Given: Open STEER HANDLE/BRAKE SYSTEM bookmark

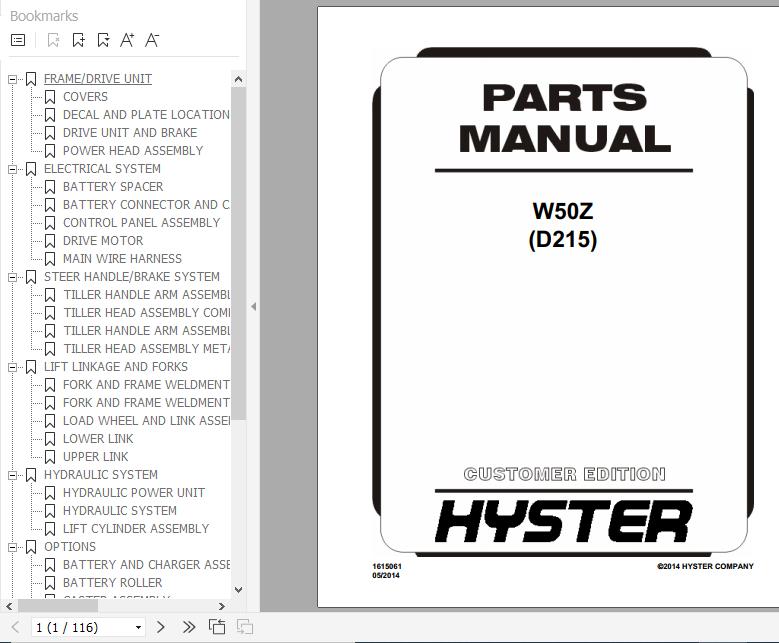Looking at the screenshot, I should click(132, 277).
